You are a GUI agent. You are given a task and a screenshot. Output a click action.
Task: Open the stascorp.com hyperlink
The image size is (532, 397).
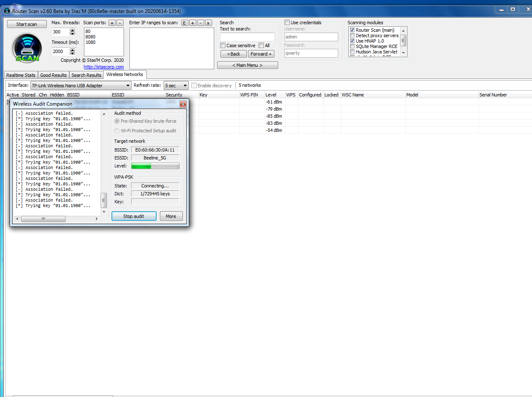104,67
